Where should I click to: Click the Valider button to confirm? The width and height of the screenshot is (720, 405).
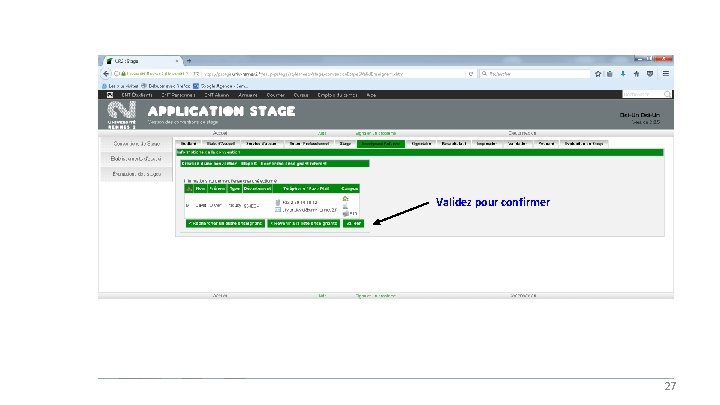coord(354,224)
